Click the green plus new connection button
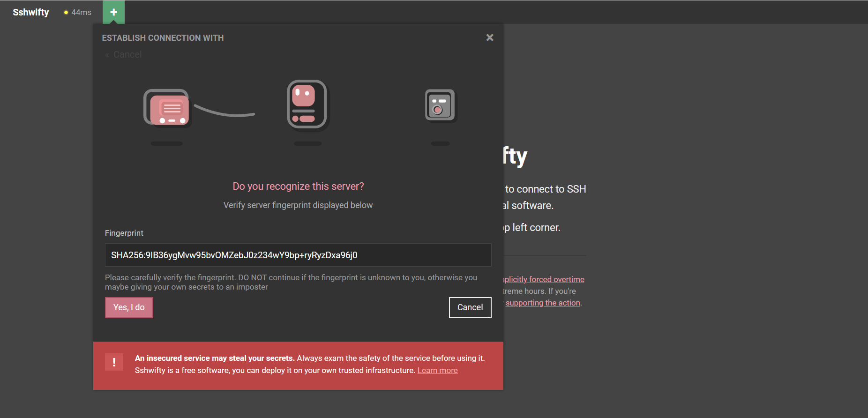 tap(113, 12)
